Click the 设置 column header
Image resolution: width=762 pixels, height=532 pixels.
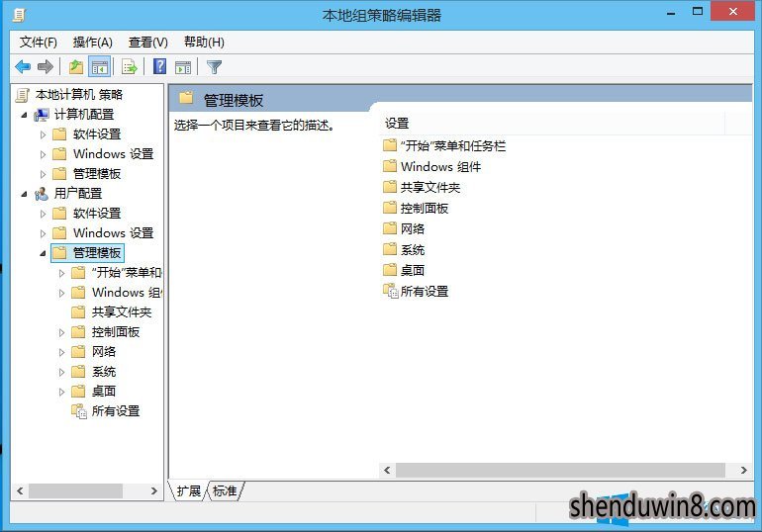[x=551, y=124]
